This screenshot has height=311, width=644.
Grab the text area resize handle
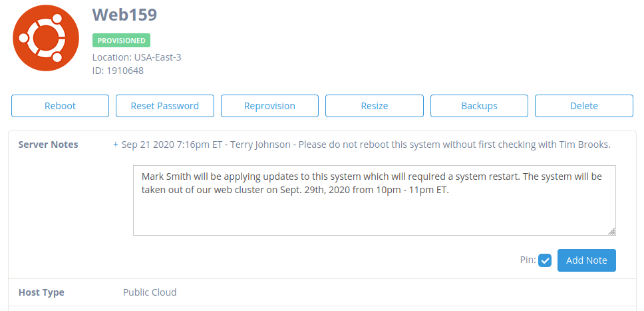[x=611, y=232]
